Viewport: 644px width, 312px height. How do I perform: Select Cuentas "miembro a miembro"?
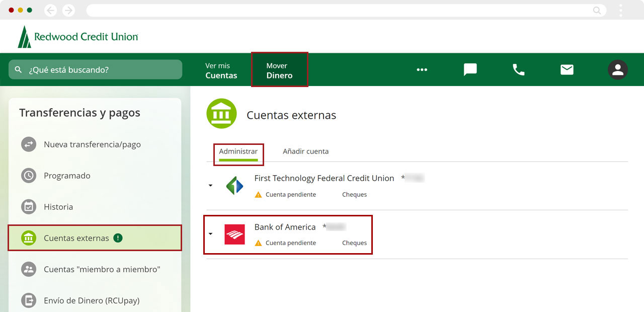tap(95, 269)
